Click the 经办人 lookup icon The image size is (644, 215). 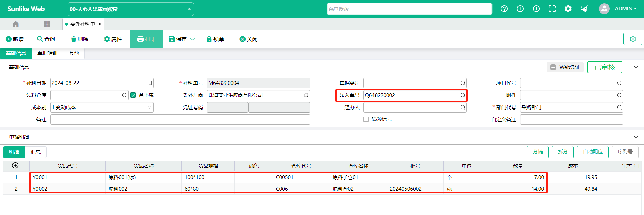click(463, 107)
